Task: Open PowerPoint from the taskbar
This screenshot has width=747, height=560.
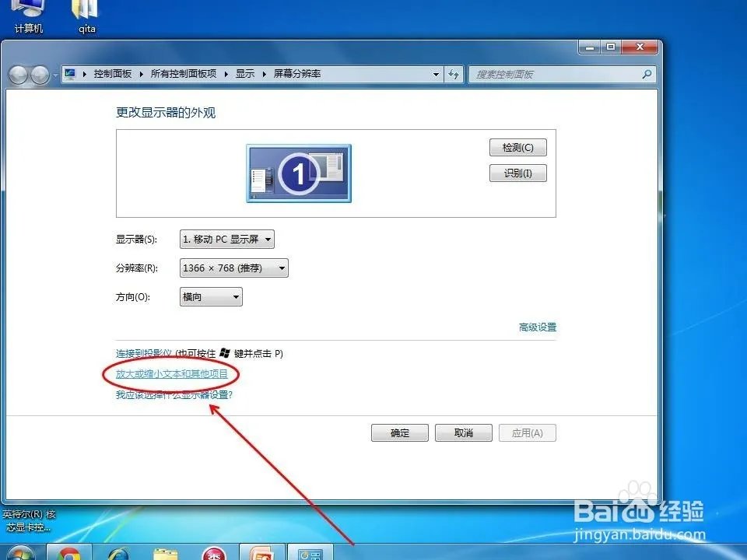Action: pyautogui.click(x=261, y=554)
